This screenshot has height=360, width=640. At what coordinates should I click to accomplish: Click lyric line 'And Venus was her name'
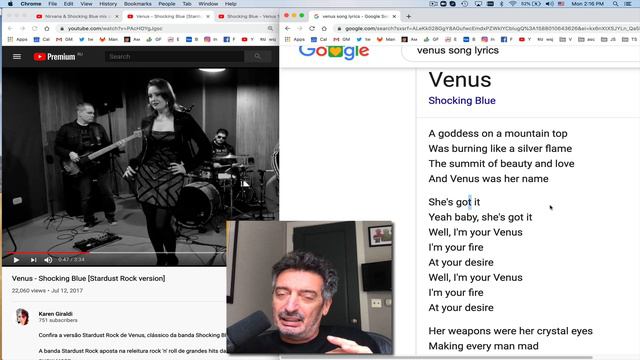(x=489, y=179)
